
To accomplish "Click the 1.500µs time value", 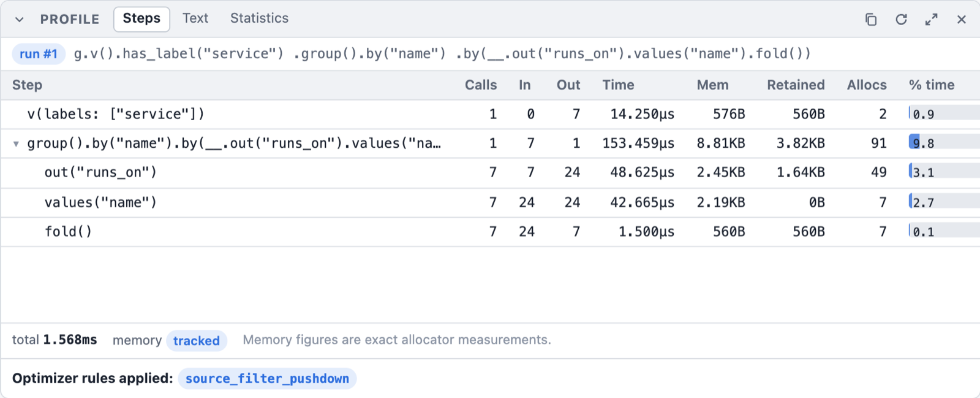I will [646, 232].
